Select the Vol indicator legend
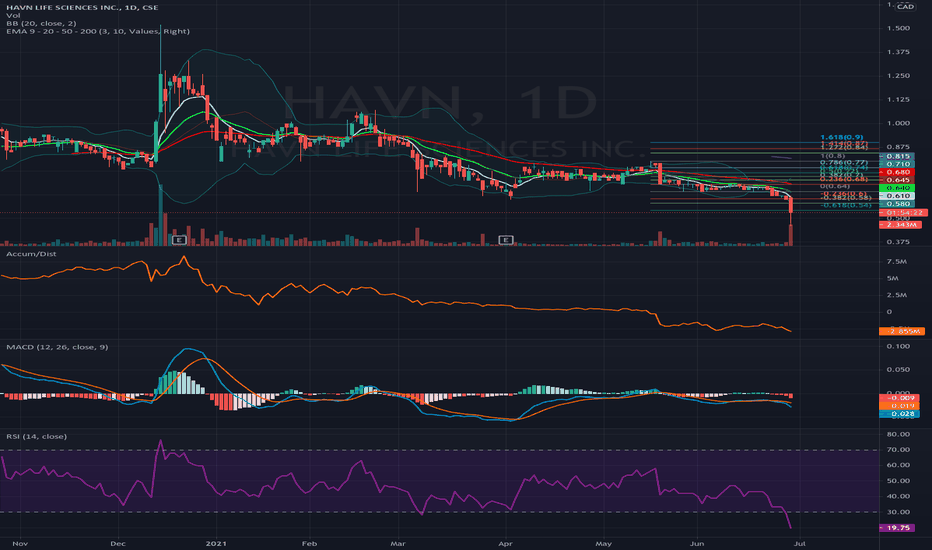 coord(12,15)
